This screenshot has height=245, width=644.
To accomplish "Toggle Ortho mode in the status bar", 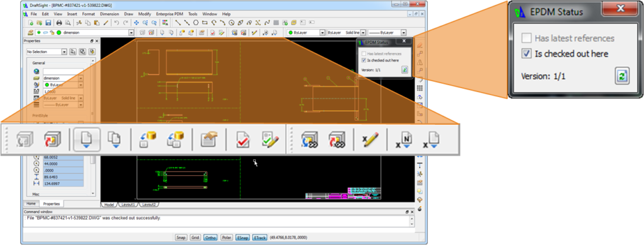I will tap(210, 237).
